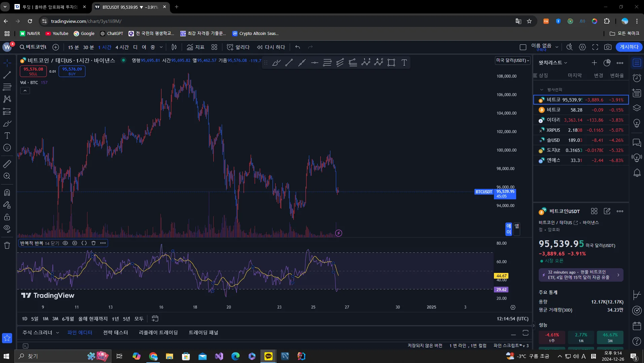Toggle the watchlist panel in right sidebar
This screenshot has width=644, height=363.
pos(637,63)
